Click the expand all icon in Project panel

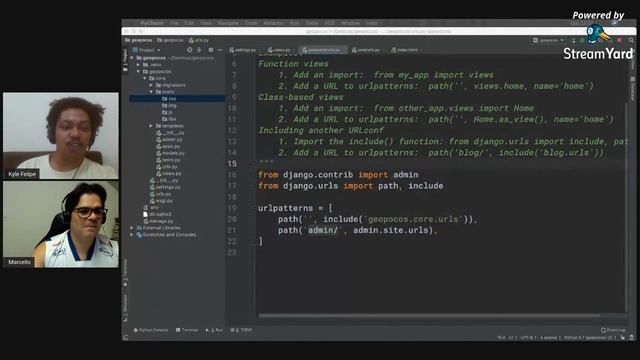[199, 50]
